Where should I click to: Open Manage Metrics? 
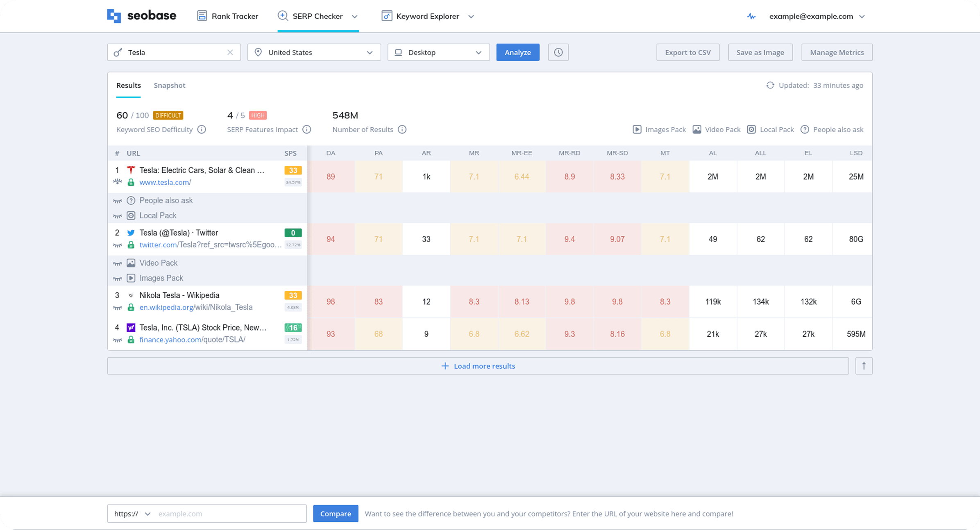click(837, 52)
